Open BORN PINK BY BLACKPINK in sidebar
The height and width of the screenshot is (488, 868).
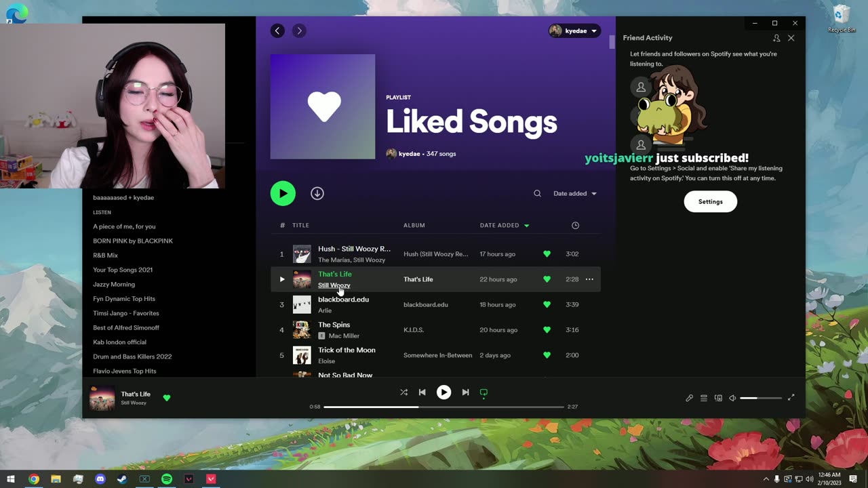(x=133, y=241)
